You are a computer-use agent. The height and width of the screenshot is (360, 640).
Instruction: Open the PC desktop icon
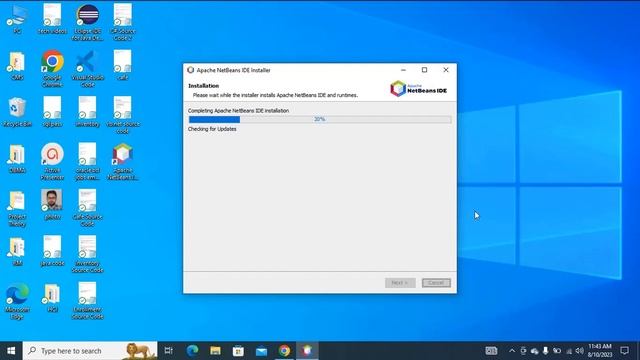17,18
